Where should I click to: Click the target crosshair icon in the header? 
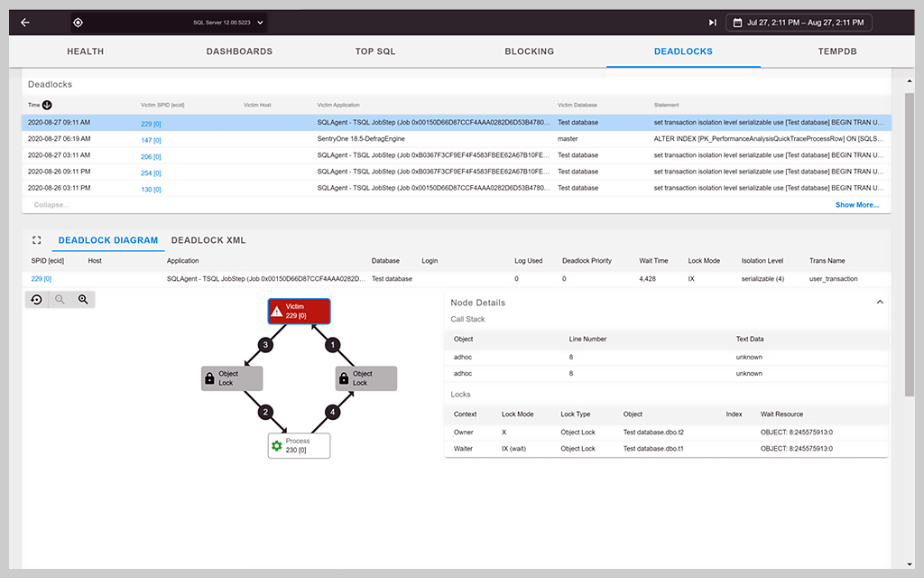(x=78, y=22)
